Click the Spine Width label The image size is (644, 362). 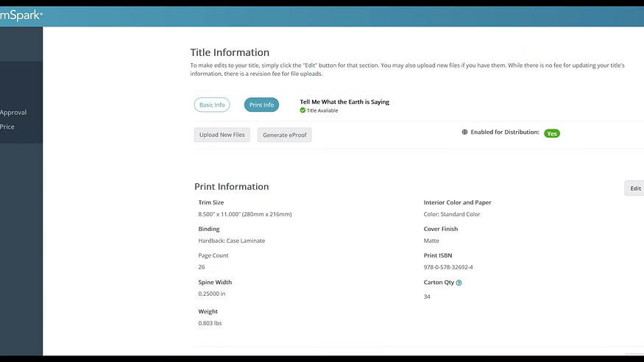click(x=215, y=283)
